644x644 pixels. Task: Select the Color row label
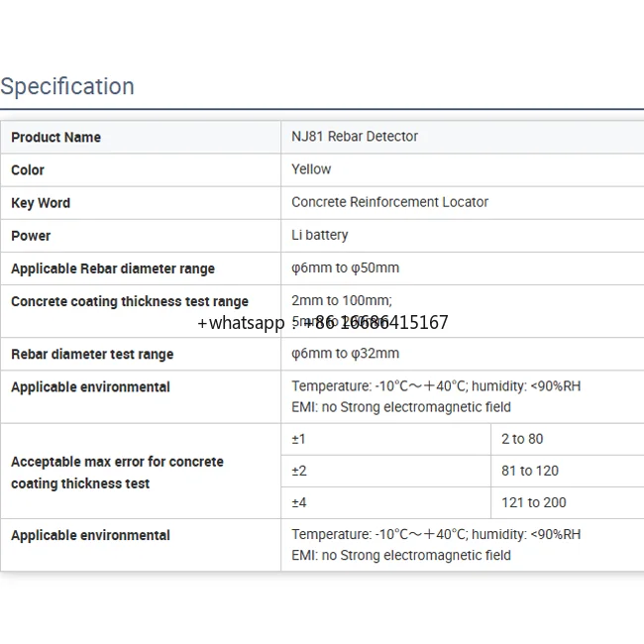click(x=28, y=169)
